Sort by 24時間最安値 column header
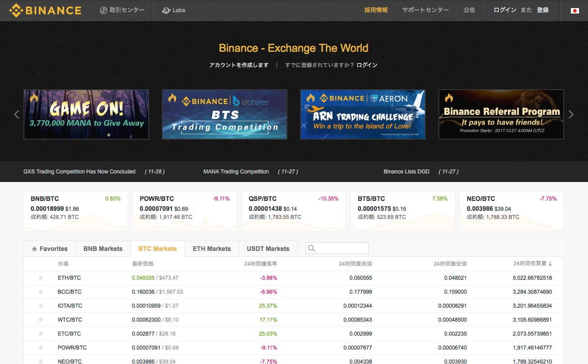 click(x=450, y=264)
